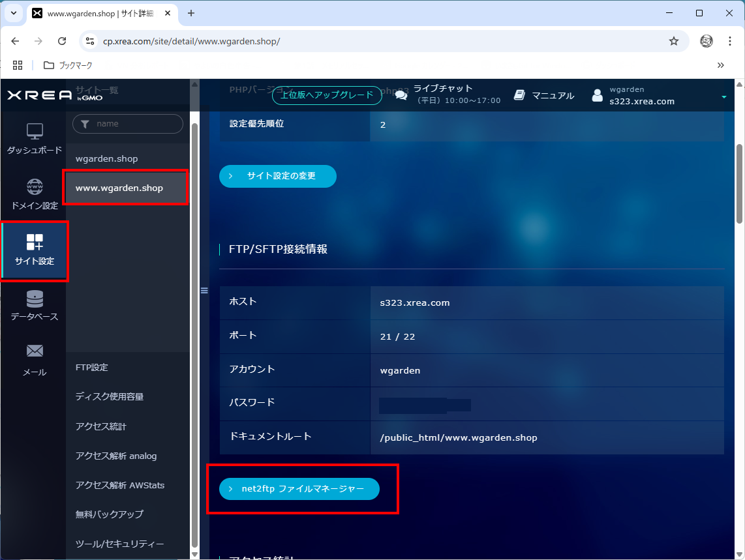Expand hidden bookmarks chevron
This screenshot has height=560, width=745.
click(721, 65)
